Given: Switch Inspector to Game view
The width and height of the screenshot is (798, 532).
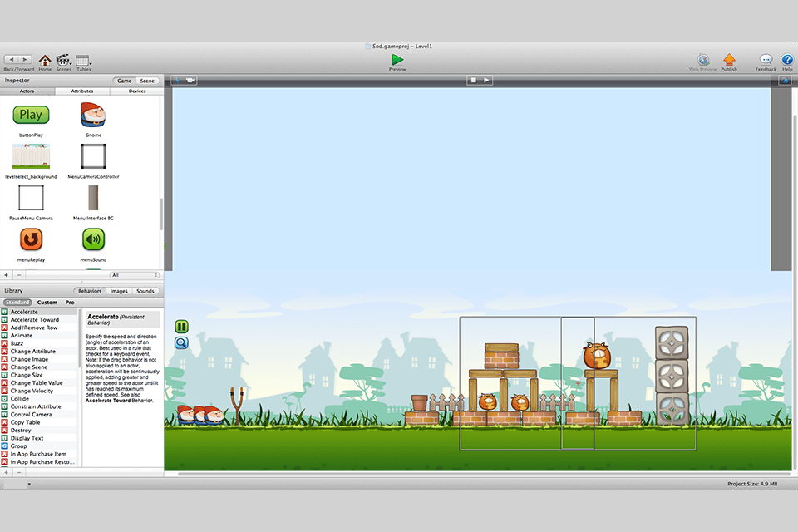Looking at the screenshot, I should (125, 81).
